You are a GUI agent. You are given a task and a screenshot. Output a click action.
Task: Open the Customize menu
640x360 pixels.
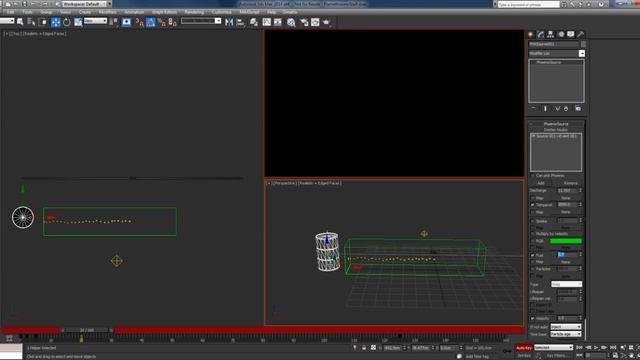[x=222, y=12]
